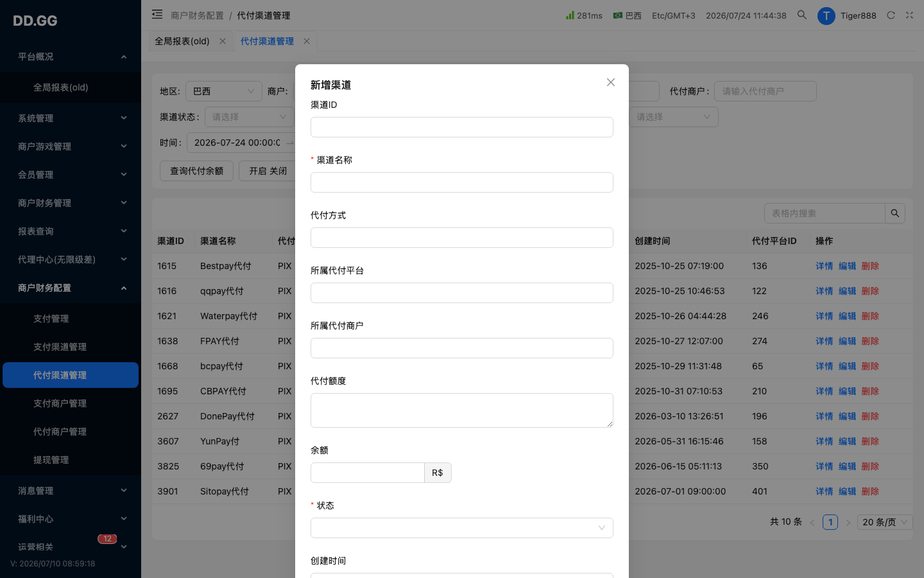The height and width of the screenshot is (578, 924).
Task: Click the Tiger888 user avatar
Action: 826,16
